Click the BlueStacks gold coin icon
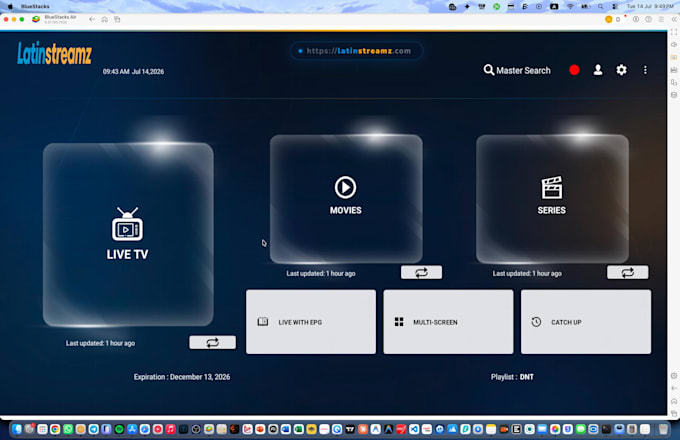680x440 pixels. (x=608, y=19)
